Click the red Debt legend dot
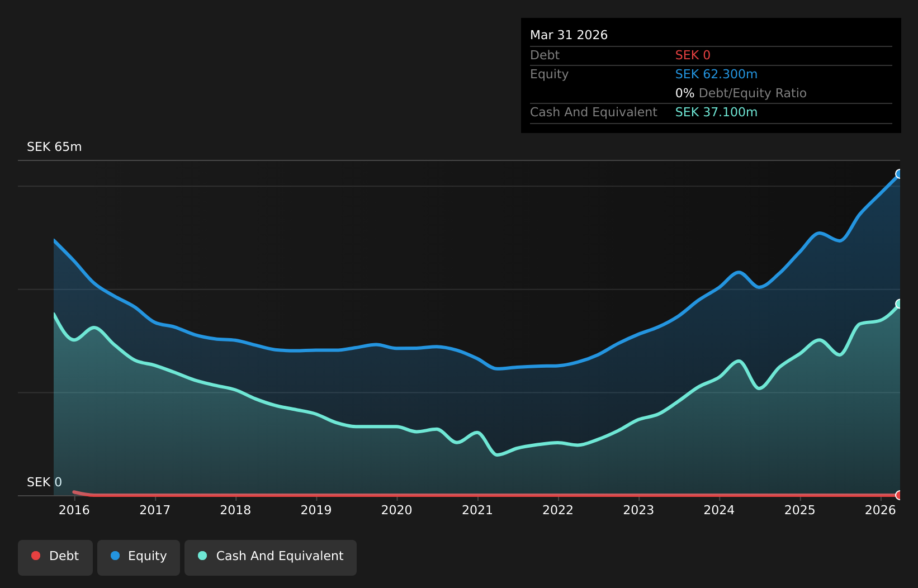Screen dimensions: 918x588 tap(36, 556)
